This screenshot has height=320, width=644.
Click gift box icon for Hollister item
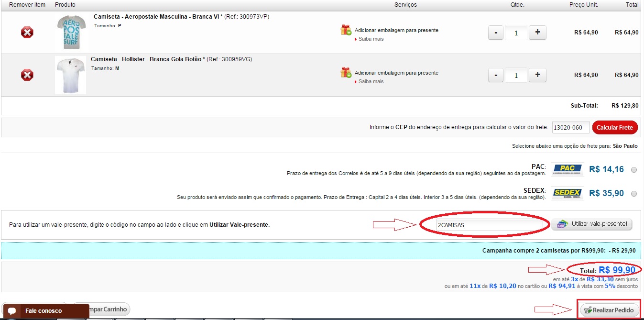346,73
